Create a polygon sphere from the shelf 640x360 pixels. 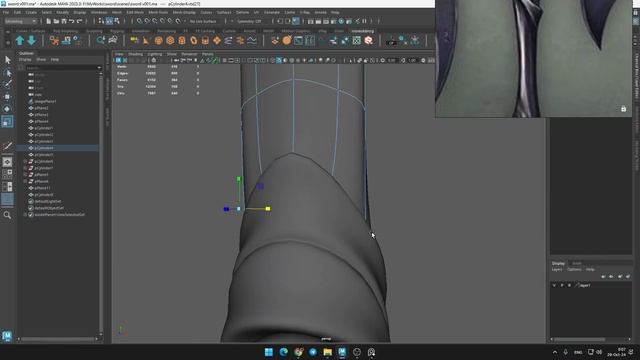tap(158, 40)
